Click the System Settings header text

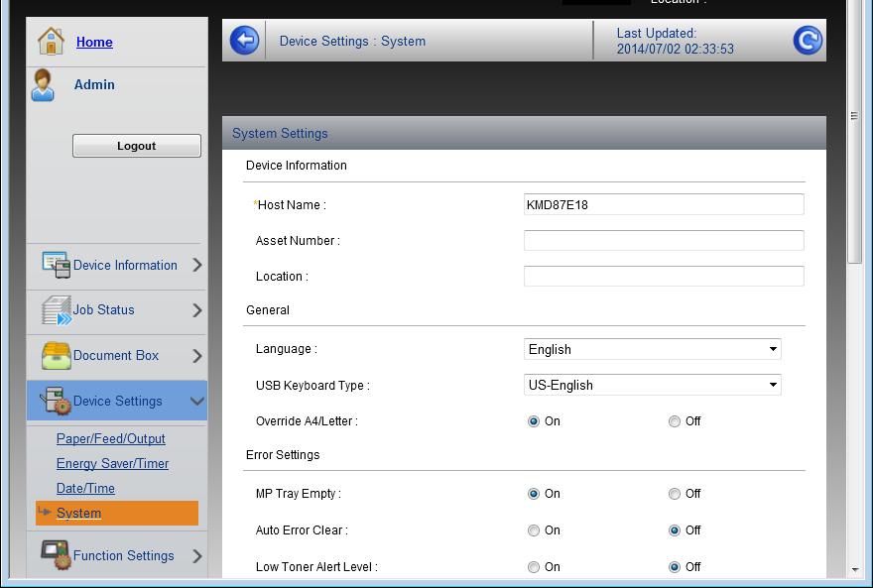tap(280, 133)
